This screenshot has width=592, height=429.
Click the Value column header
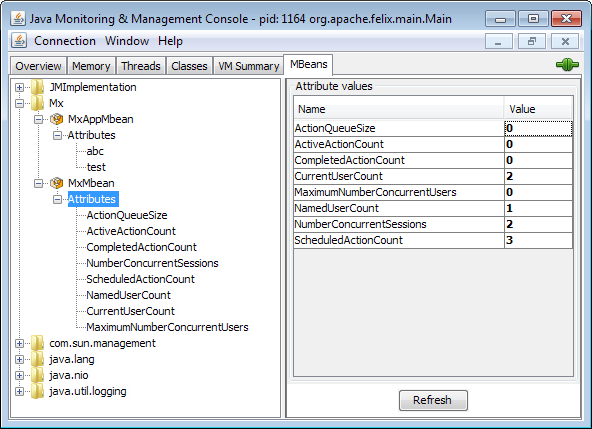coord(538,109)
